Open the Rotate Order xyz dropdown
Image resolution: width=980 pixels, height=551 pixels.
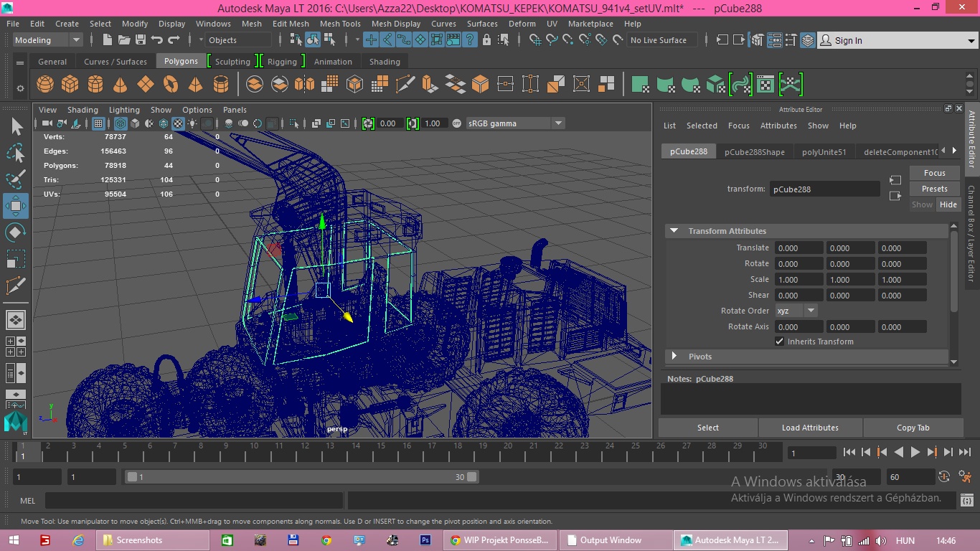(x=796, y=311)
